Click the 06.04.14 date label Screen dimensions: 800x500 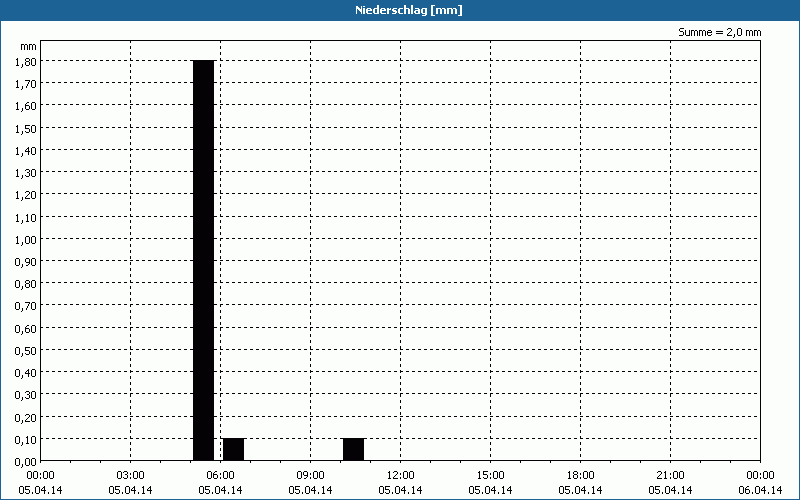(760, 490)
